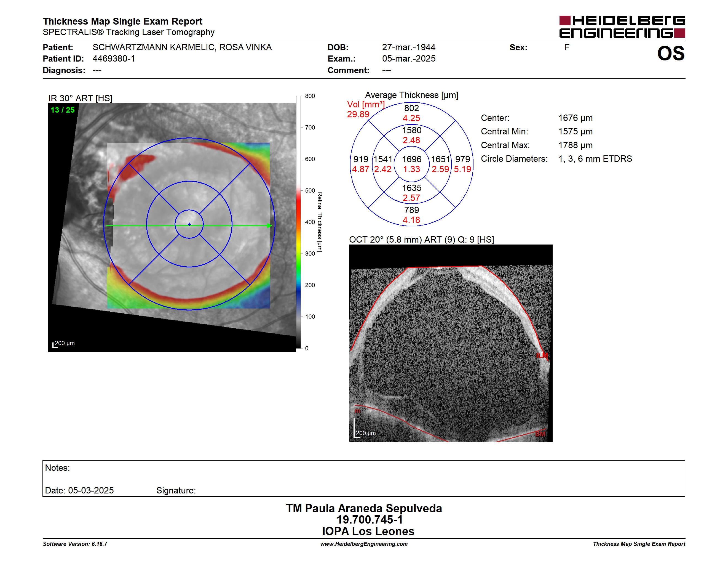Screen dimensions: 728x563
Task: Click the Center value 1676 µm
Action: point(575,118)
